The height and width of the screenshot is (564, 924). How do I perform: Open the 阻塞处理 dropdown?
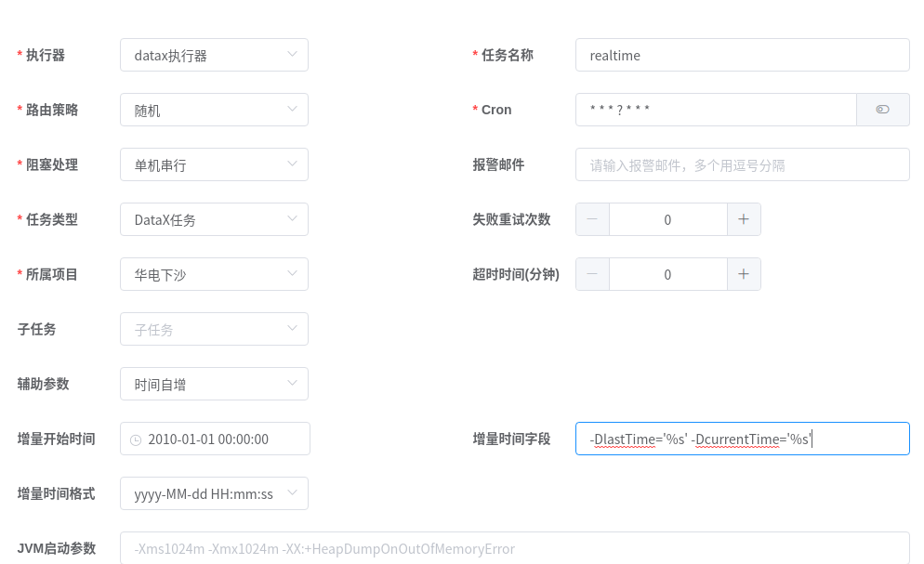point(214,164)
